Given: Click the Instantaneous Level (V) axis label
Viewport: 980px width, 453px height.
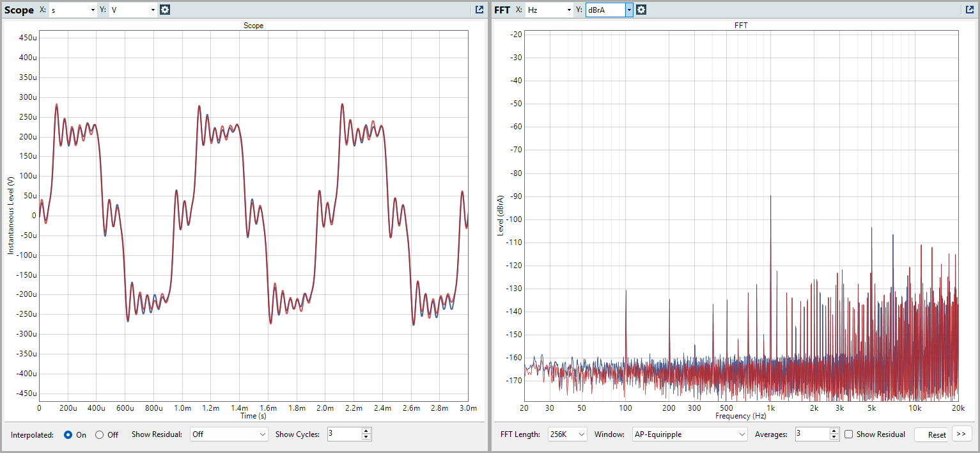Looking at the screenshot, I should click(x=11, y=216).
